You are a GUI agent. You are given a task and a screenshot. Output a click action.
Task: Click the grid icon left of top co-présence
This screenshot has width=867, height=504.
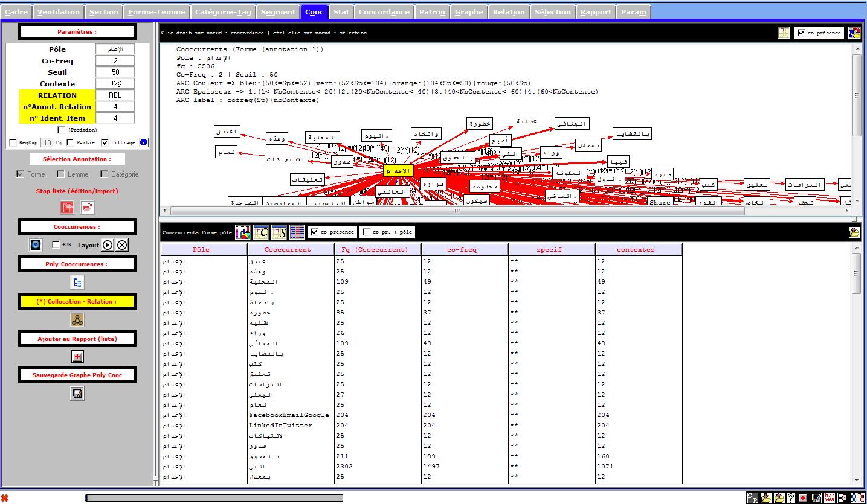coord(784,33)
